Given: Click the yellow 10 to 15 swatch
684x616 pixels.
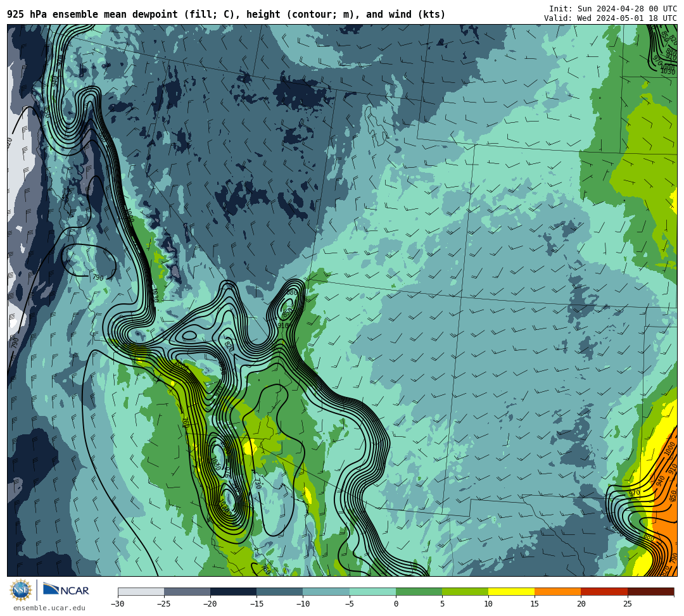Looking at the screenshot, I should tap(511, 591).
